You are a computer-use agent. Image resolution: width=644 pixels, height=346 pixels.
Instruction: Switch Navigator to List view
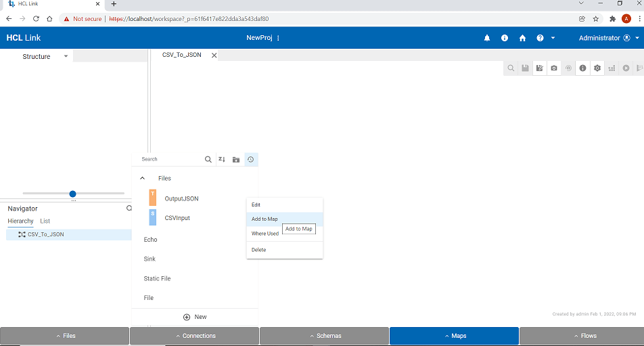[45, 221]
